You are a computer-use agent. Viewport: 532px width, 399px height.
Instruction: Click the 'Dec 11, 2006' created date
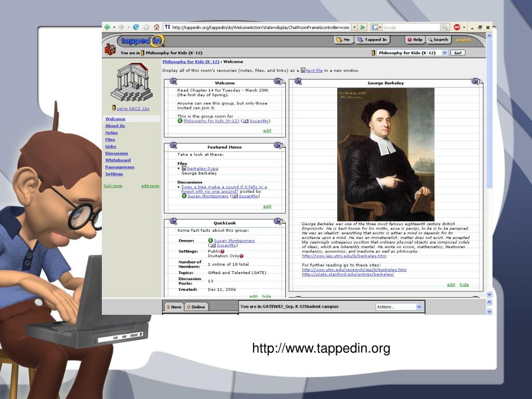222,289
